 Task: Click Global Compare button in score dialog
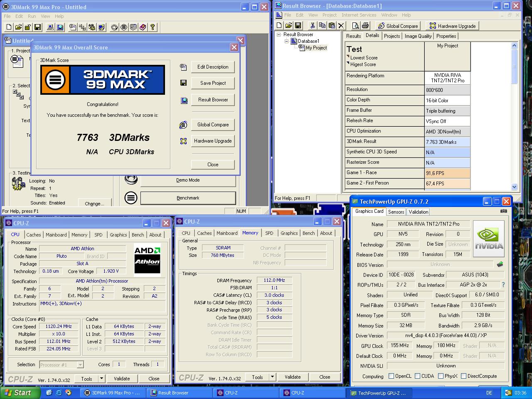[213, 125]
